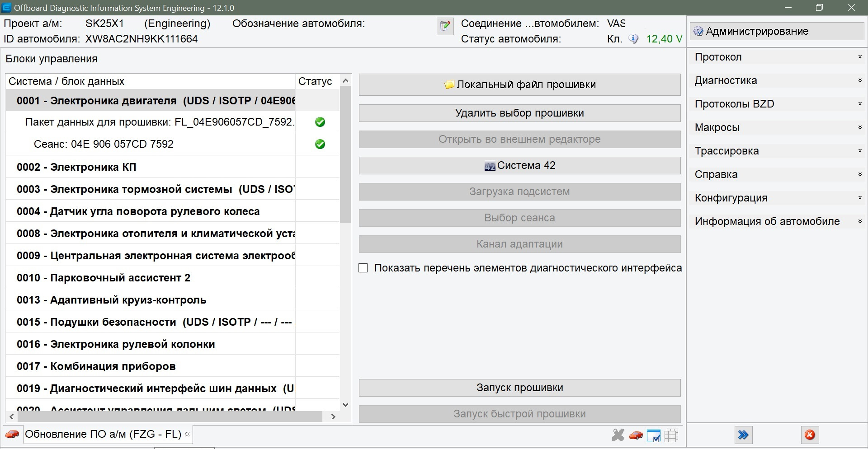Click the grey grid table icon
This screenshot has height=449, width=868.
click(671, 435)
